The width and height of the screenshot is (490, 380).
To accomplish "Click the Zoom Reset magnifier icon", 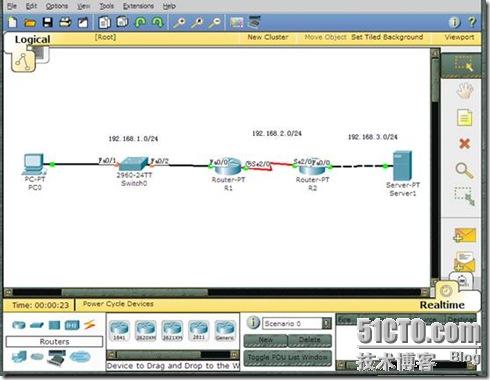I will [x=197, y=22].
